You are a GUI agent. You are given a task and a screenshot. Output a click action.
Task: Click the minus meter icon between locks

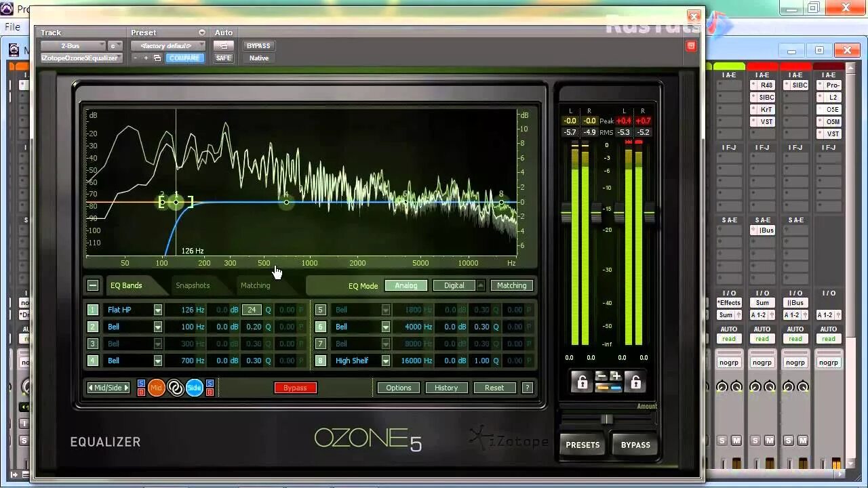(601, 376)
